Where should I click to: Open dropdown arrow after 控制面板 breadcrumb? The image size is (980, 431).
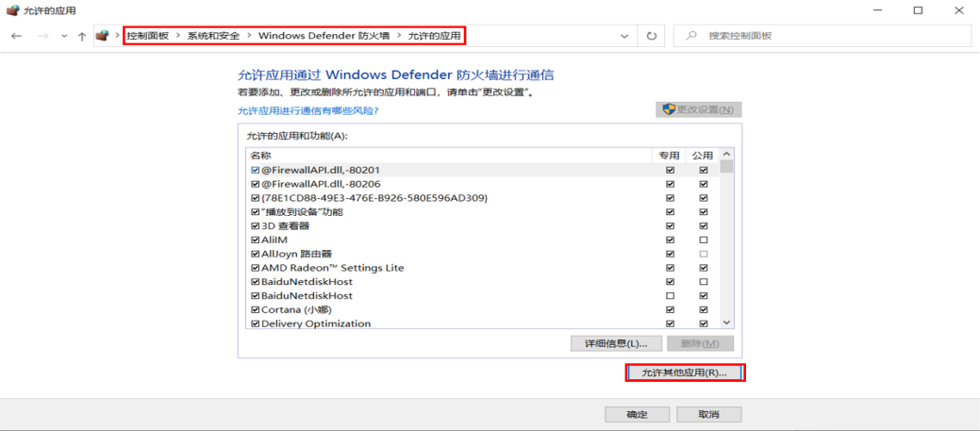(x=179, y=36)
